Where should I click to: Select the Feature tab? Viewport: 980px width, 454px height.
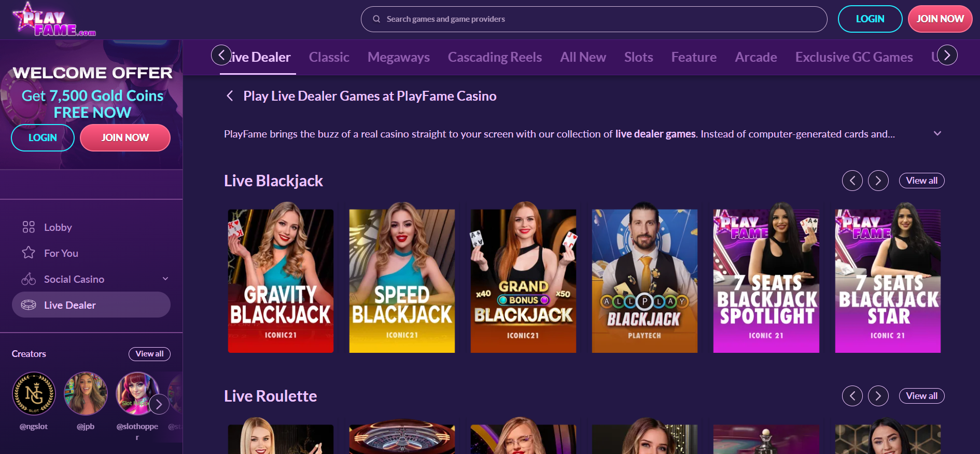[x=694, y=57]
